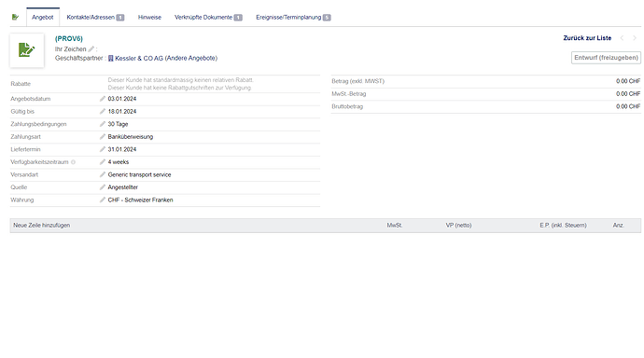The width and height of the screenshot is (644, 358).
Task: Edit Ihr Zeichen with pencil icon
Action: pyautogui.click(x=91, y=48)
